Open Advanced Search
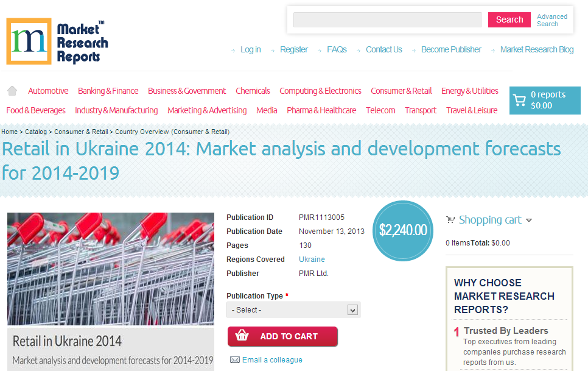This screenshot has height=371, width=588. tap(551, 19)
